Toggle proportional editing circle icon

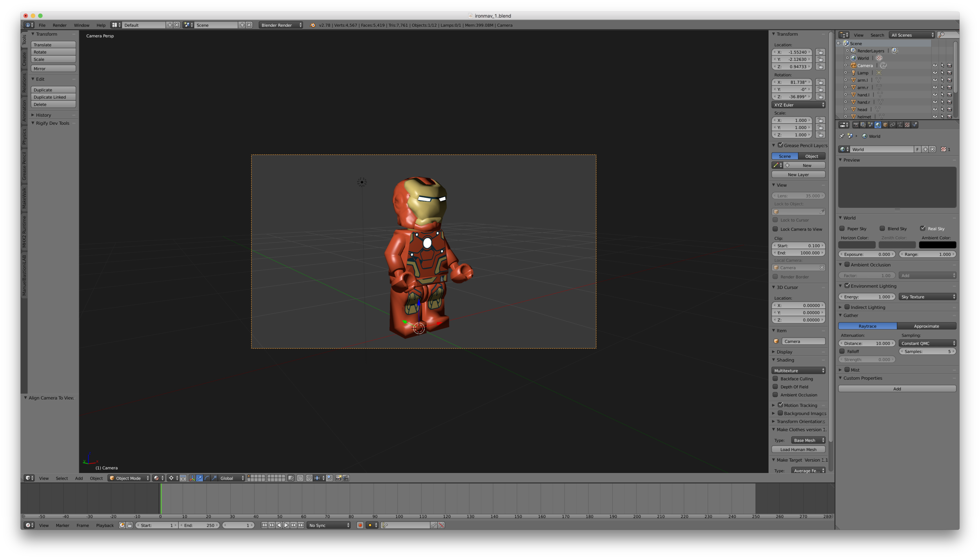coord(300,478)
